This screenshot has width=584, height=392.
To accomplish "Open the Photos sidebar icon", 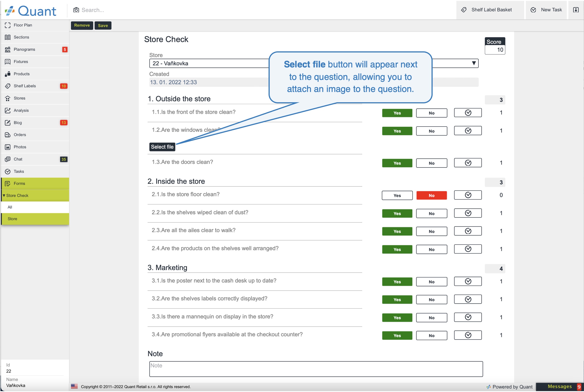I will (x=8, y=147).
